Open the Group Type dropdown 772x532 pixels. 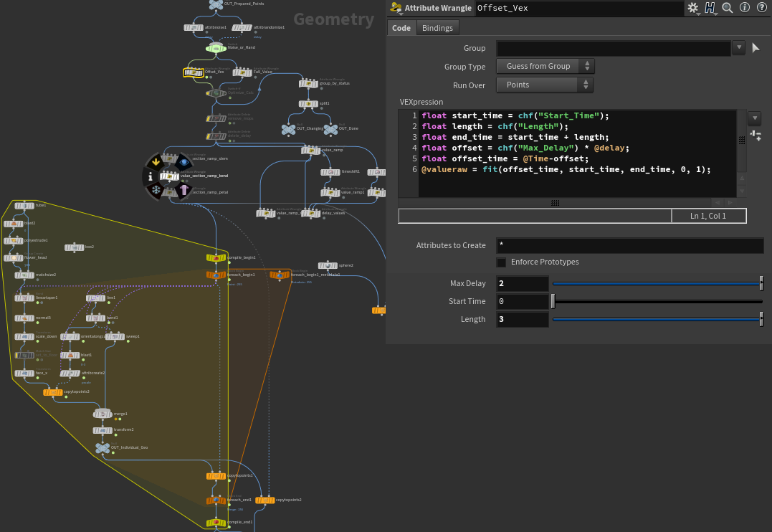click(545, 66)
